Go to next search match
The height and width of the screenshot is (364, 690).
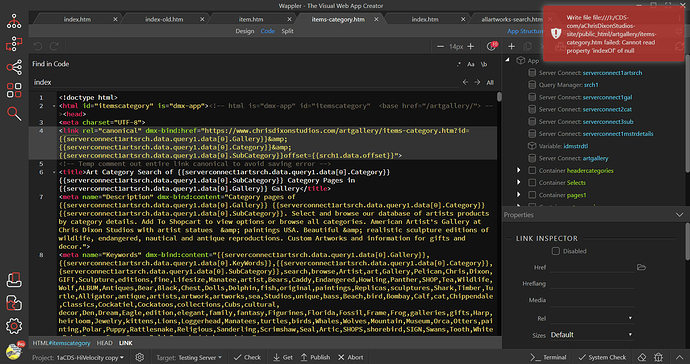(477, 82)
